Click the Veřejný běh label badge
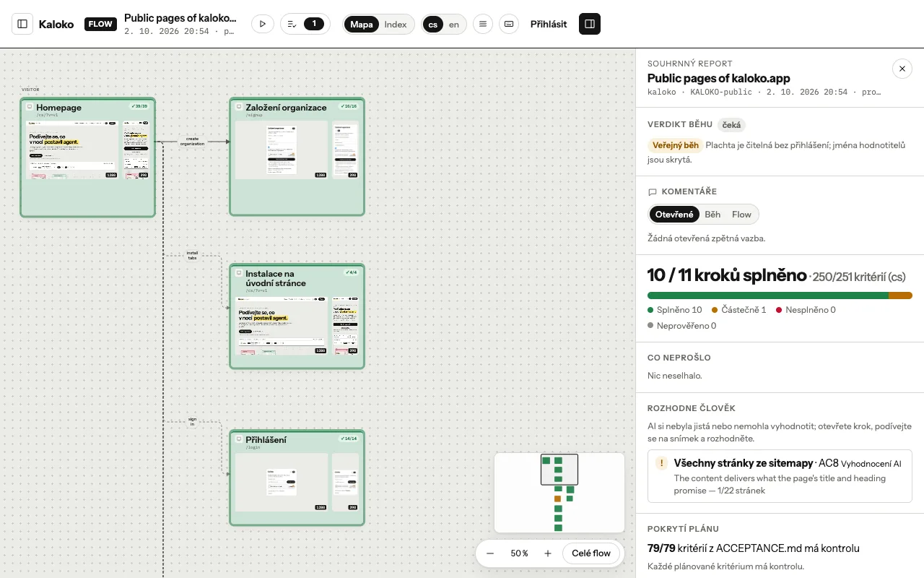The width and height of the screenshot is (924, 578). pos(675,145)
